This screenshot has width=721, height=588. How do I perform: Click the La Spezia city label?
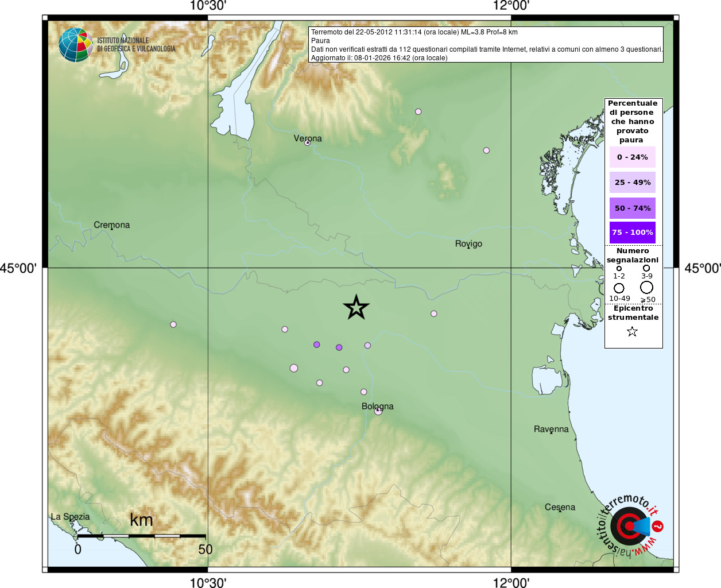coord(70,516)
